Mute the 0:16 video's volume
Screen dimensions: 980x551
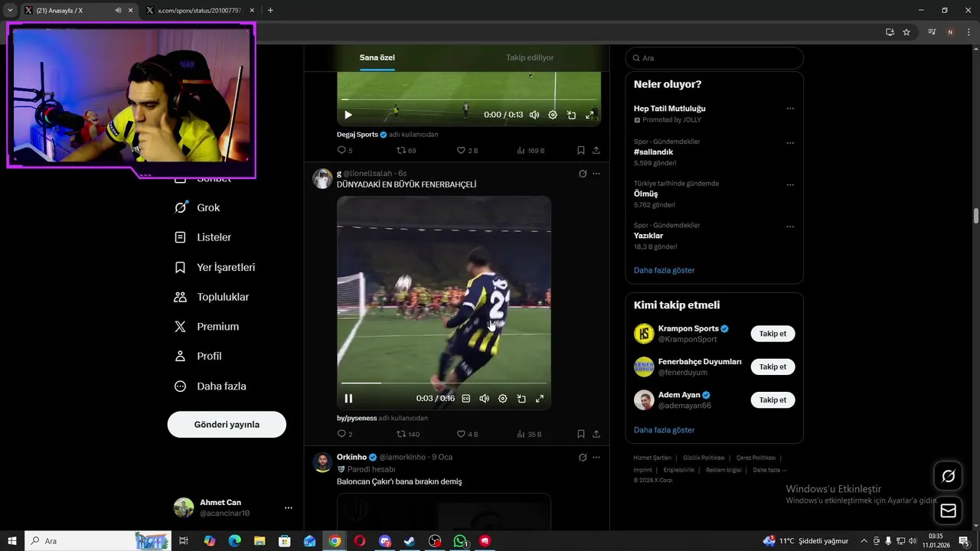pos(484,398)
